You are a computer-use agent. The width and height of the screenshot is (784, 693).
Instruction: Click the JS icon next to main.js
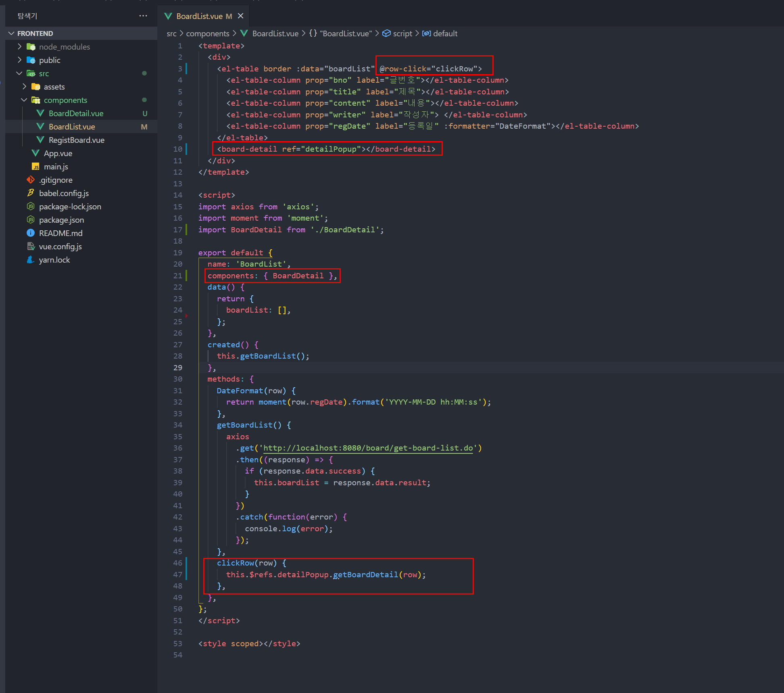(x=35, y=167)
